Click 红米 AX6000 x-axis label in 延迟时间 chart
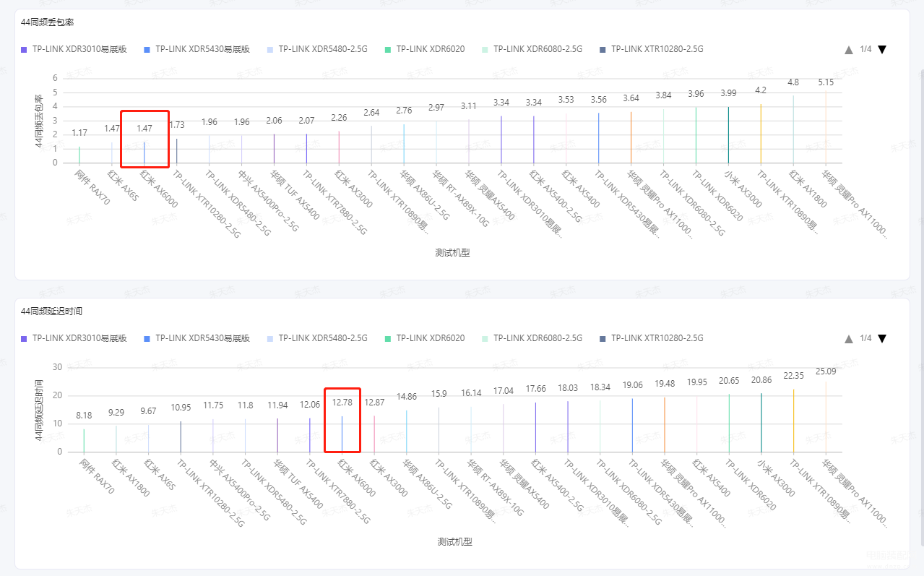The width and height of the screenshot is (924, 576). tap(358, 477)
